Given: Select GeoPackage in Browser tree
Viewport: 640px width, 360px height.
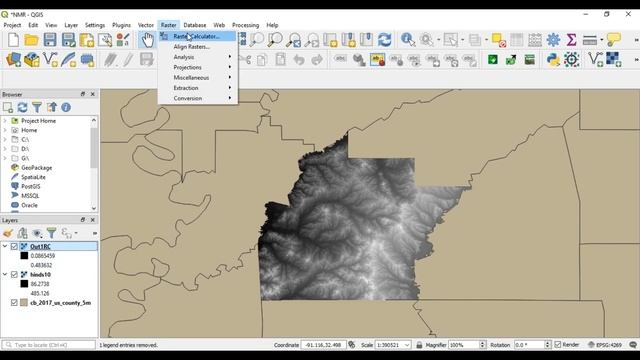Looking at the screenshot, I should (x=36, y=168).
